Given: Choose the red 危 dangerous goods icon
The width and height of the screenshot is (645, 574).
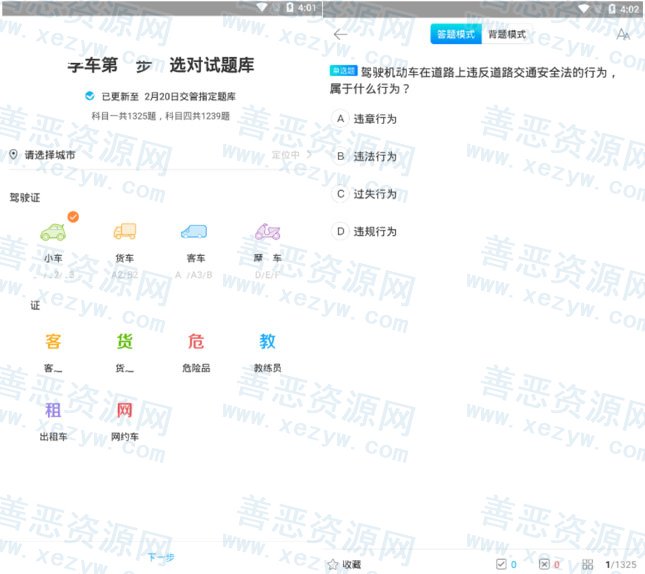Looking at the screenshot, I should pos(196,342).
